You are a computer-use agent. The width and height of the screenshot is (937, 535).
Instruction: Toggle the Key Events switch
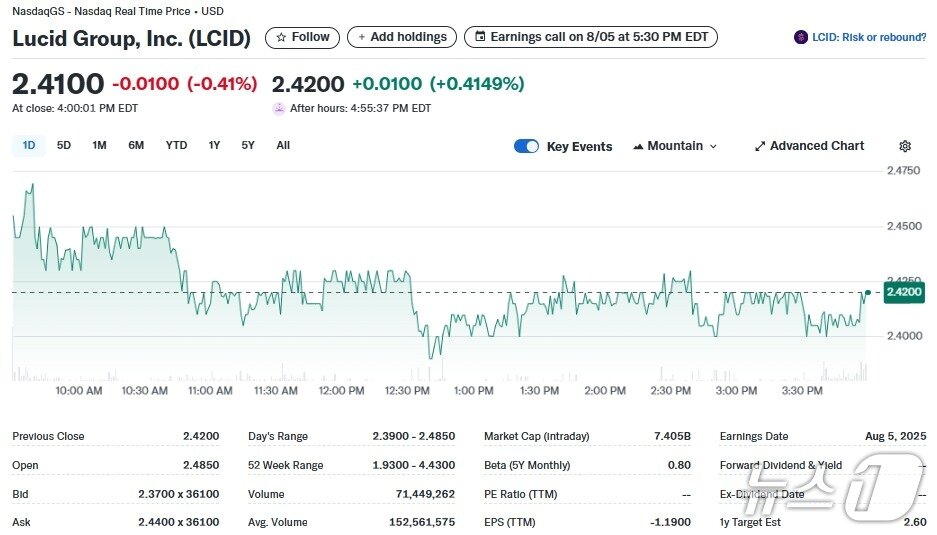point(527,146)
